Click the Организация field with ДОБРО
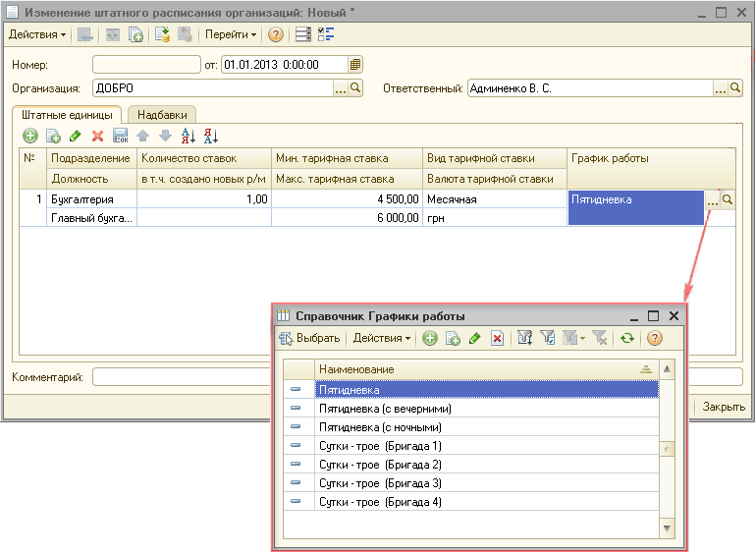 point(213,88)
